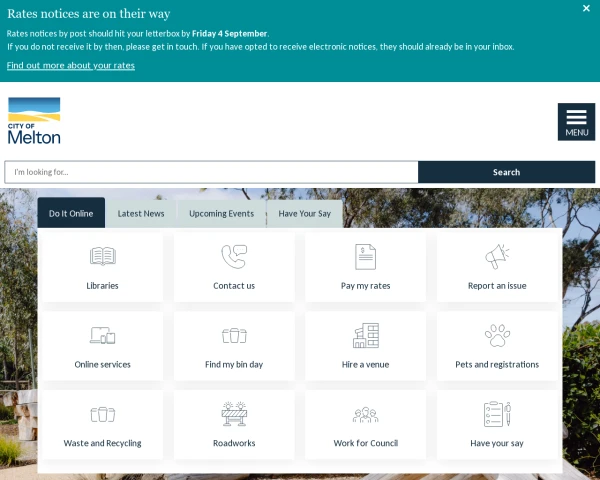Switch to the Latest News tab
The width and height of the screenshot is (600, 480).
click(x=141, y=214)
